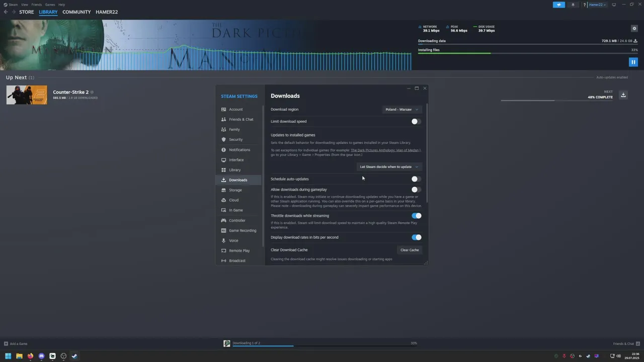This screenshot has height=362, width=644.
Task: Open Friends & Chat at bottom right
Action: tap(626, 344)
